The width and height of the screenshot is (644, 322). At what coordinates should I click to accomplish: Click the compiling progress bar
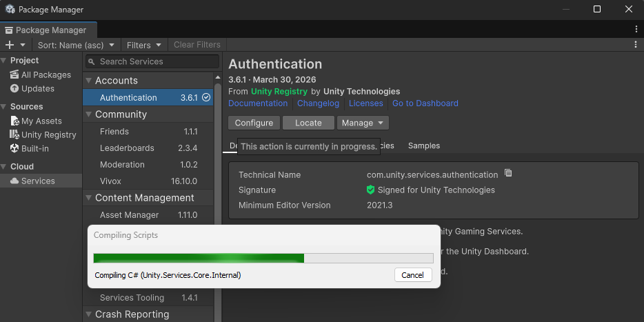tap(263, 259)
